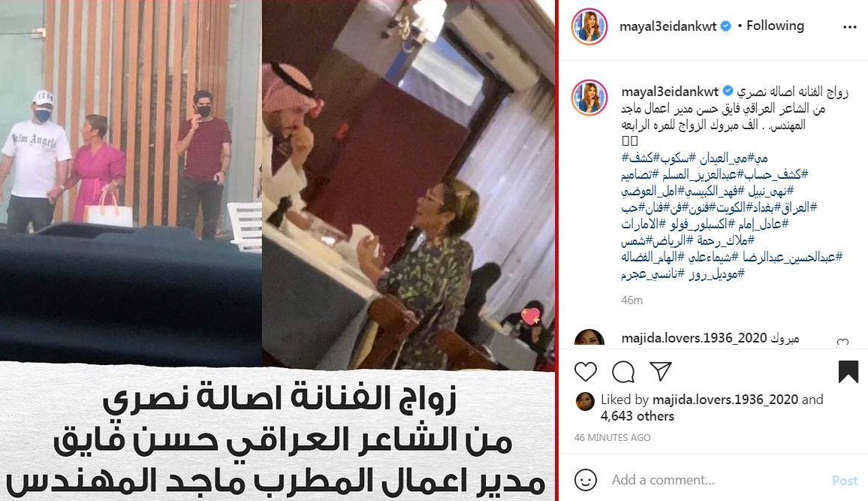Click the Following button in header
This screenshot has height=501, width=868.
(774, 26)
